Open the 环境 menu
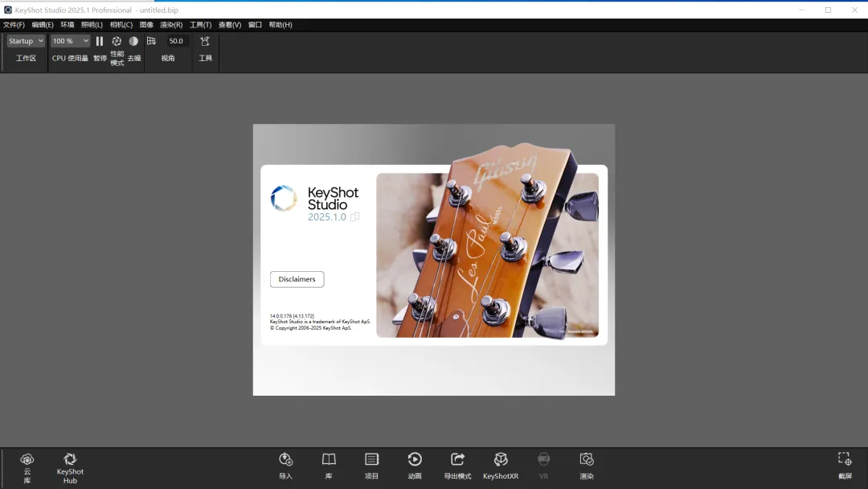868x489 pixels. (x=67, y=25)
